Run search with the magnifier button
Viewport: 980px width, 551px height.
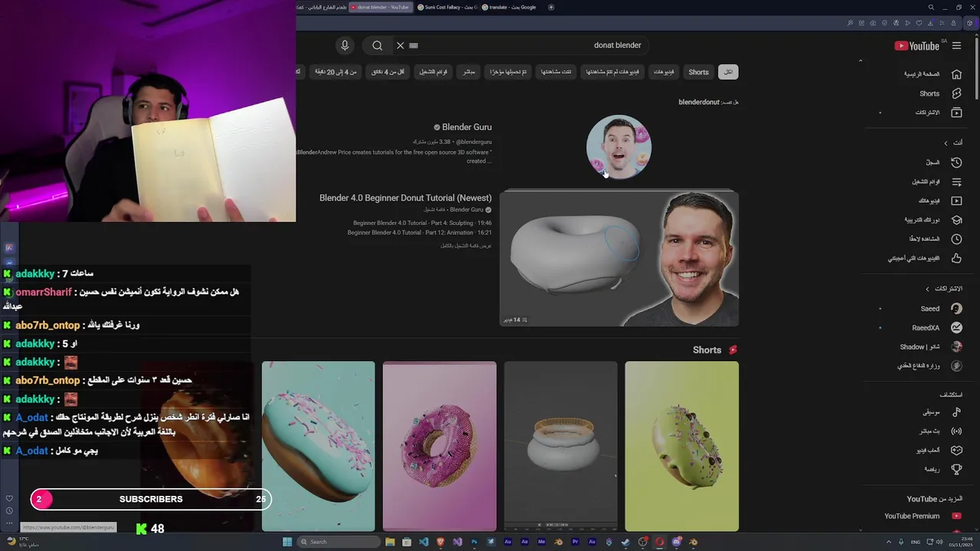[x=377, y=45]
